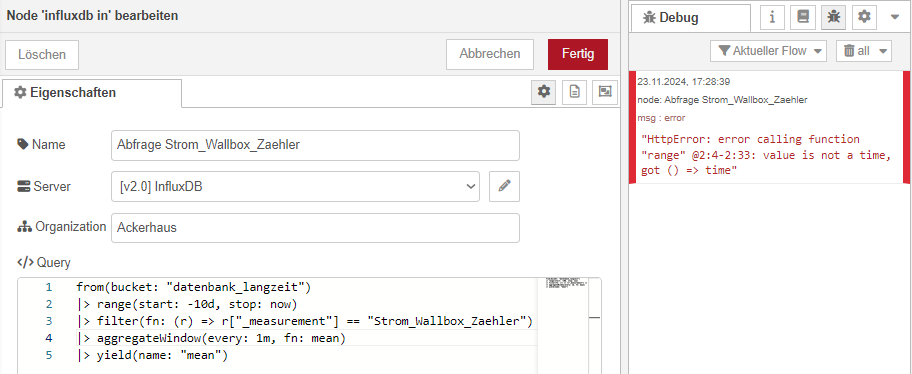Viewport: 912px width, 374px height.
Task: Open sidebar help book icon
Action: pyautogui.click(x=803, y=18)
